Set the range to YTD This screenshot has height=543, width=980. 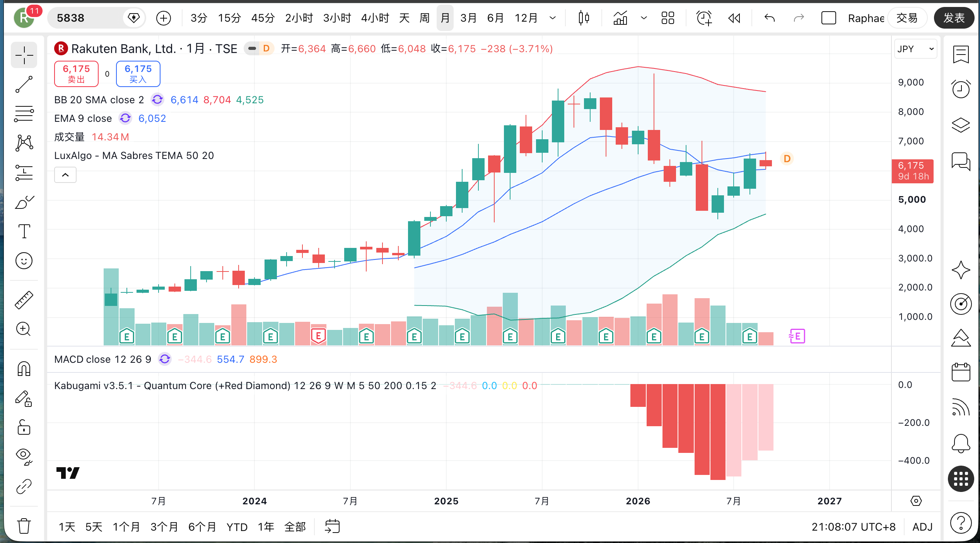(237, 527)
